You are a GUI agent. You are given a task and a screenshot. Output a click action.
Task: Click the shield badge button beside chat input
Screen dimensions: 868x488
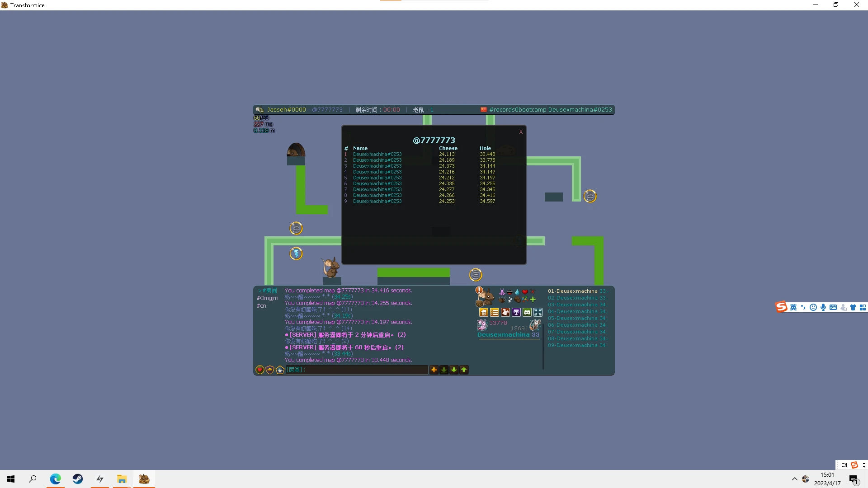[x=270, y=370]
